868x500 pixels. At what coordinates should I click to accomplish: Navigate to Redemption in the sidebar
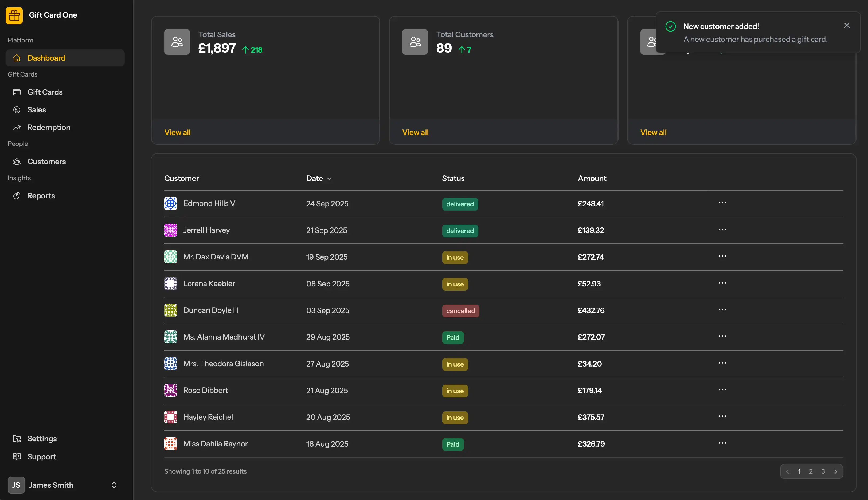pos(49,127)
